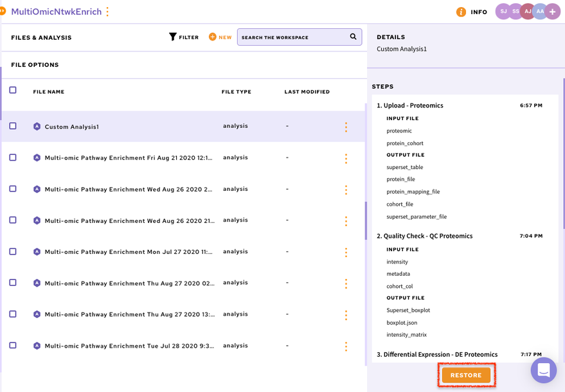The width and height of the screenshot is (565, 392).
Task: Click the MultiOmicNtwkEnrich workspace title
Action: tap(57, 12)
